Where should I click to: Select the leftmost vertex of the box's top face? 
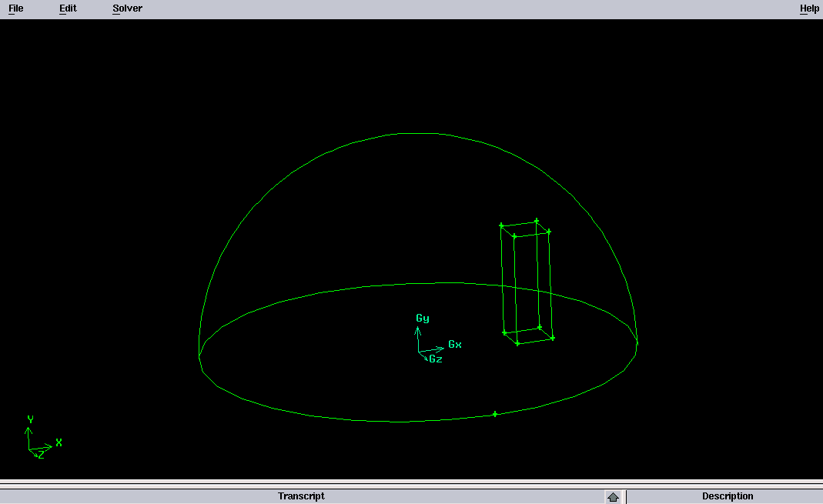(501, 225)
